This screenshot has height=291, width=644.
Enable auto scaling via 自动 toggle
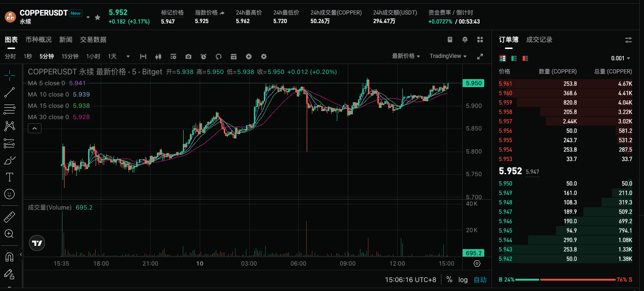(480, 279)
